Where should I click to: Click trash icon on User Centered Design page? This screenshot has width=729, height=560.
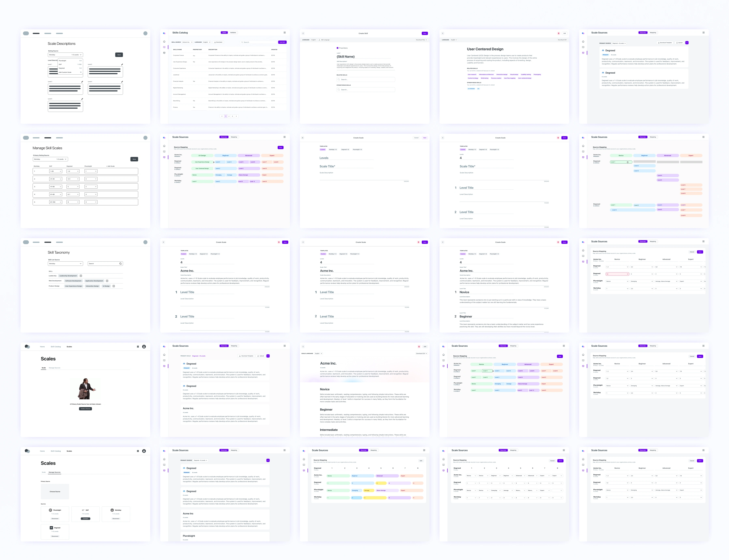click(559, 33)
